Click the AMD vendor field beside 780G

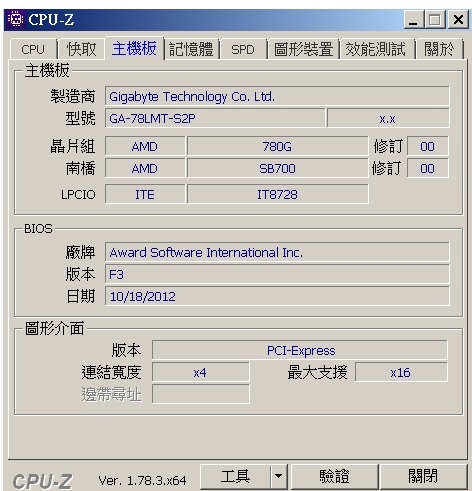click(x=145, y=146)
